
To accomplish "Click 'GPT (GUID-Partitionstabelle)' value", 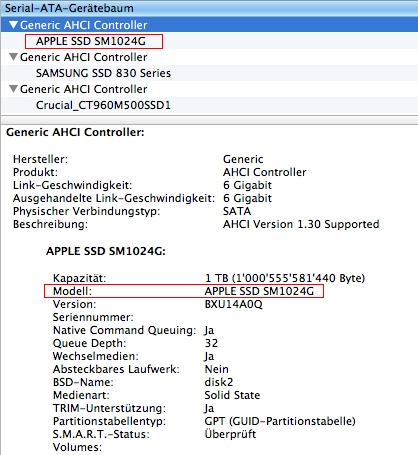I will (x=280, y=421).
